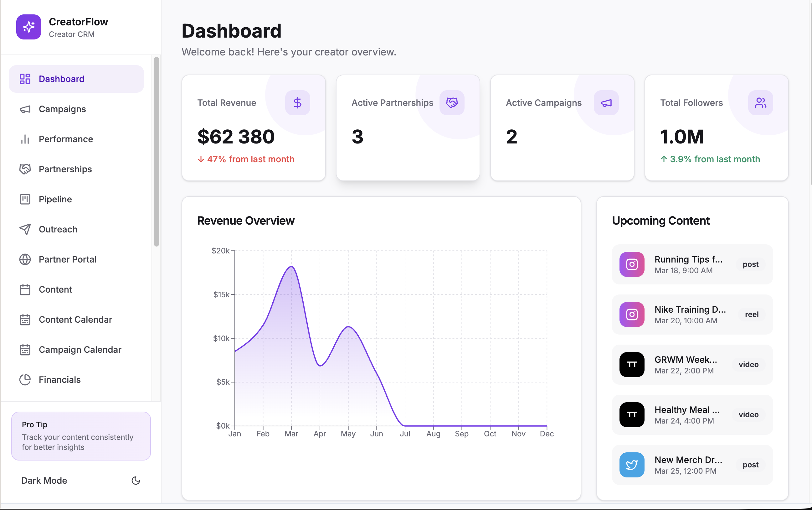The height and width of the screenshot is (510, 812).
Task: Click the Dark Mode label
Action: 44,480
